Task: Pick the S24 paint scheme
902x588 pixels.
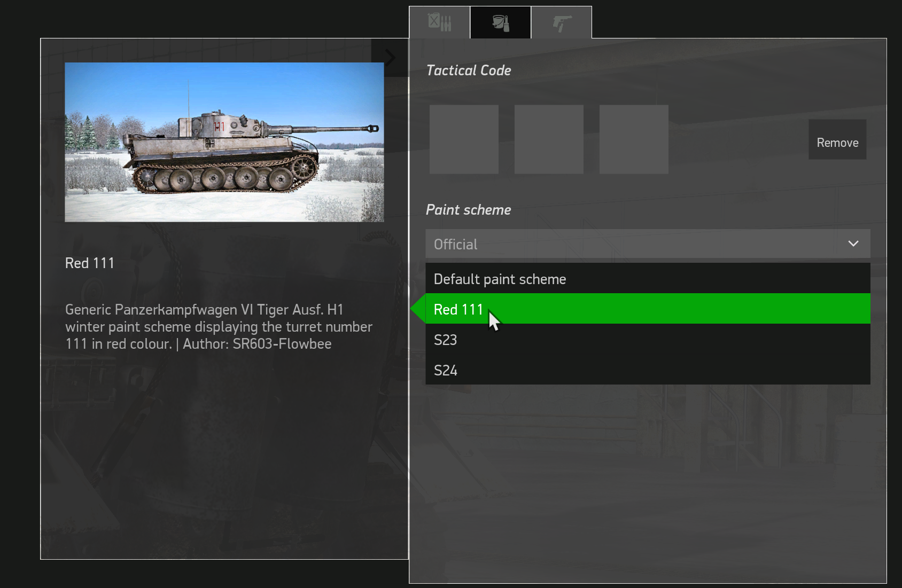Action: (648, 370)
